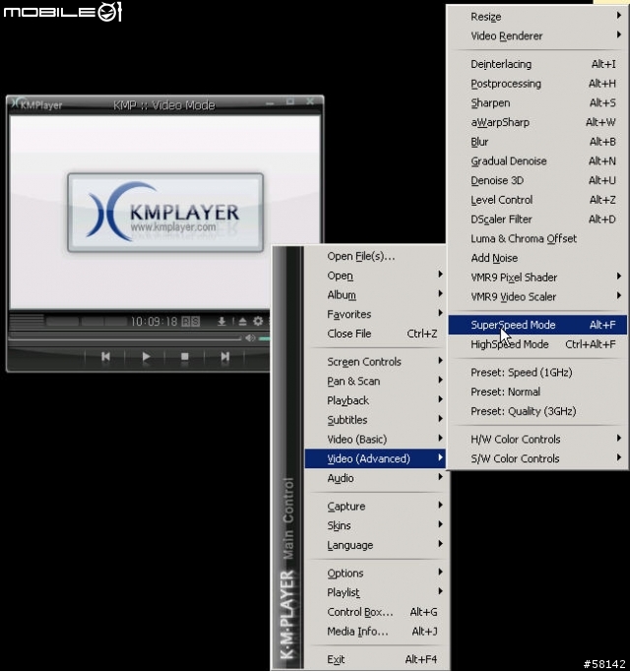Image resolution: width=630 pixels, height=672 pixels.
Task: Click the eject/open file icon in player
Action: click(242, 321)
